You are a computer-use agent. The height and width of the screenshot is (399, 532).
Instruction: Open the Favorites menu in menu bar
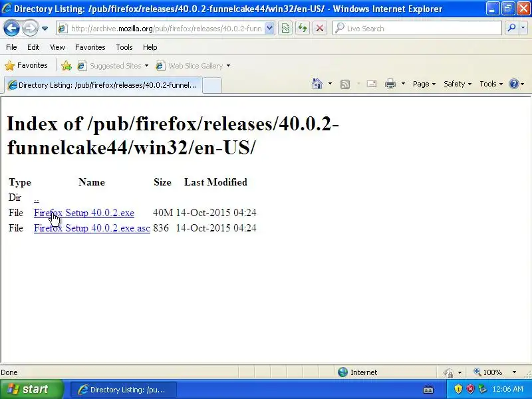(x=90, y=47)
